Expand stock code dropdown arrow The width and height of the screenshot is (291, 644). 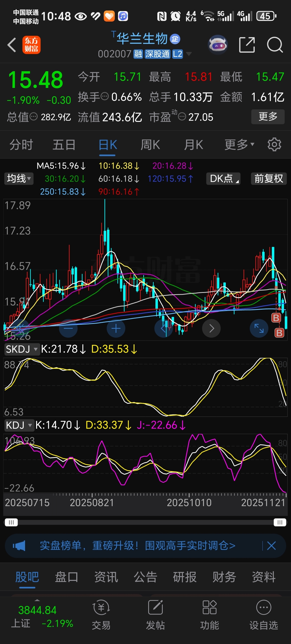[x=189, y=54]
